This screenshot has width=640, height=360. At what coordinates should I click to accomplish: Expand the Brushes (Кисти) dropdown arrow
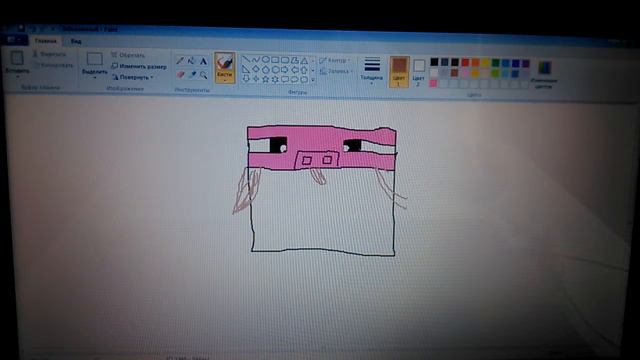tap(224, 80)
